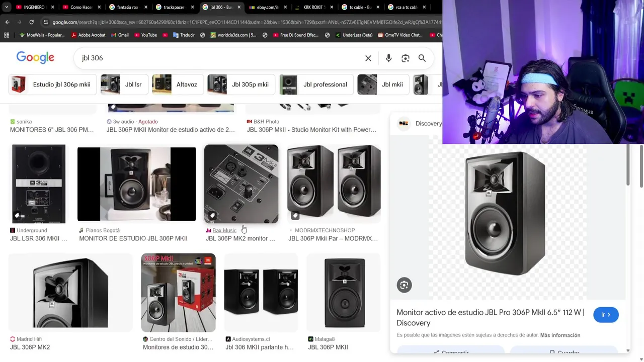Submit search with magnifier icon
The height and width of the screenshot is (362, 644).
point(422,58)
